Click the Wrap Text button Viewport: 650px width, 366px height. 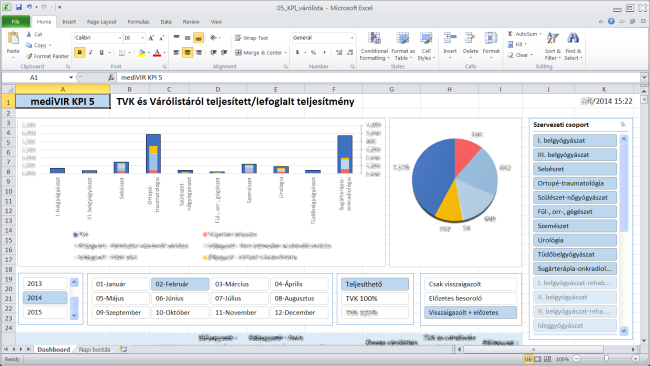252,38
